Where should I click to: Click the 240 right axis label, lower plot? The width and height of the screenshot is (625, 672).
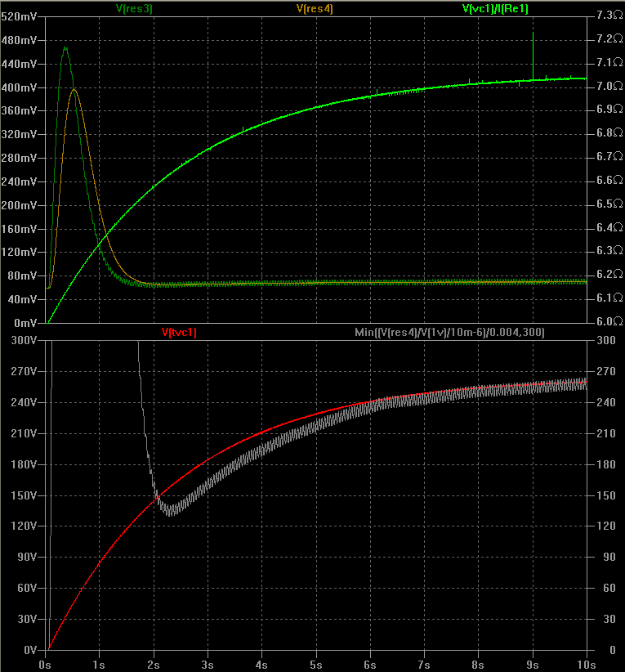[606, 402]
